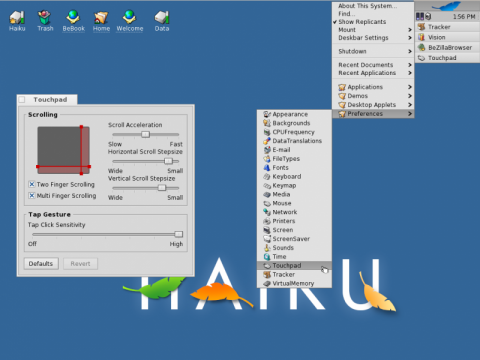Click the Appearance preference icon
The height and width of the screenshot is (360, 480).
coord(267,114)
